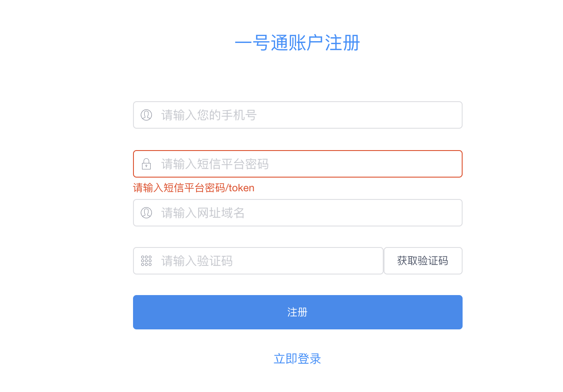
Task: Click the 获取验证码 button
Action: tap(423, 261)
